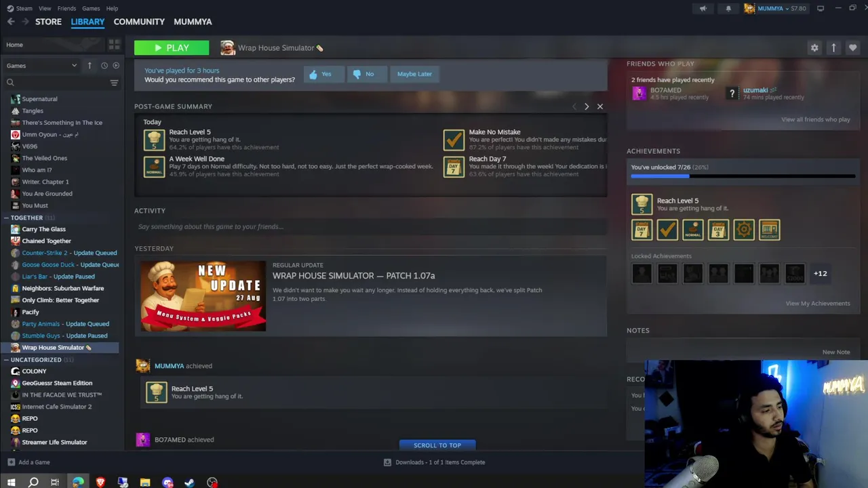Screen dimensions: 868x488
Task: Switch to the STORE tab
Action: coord(48,22)
